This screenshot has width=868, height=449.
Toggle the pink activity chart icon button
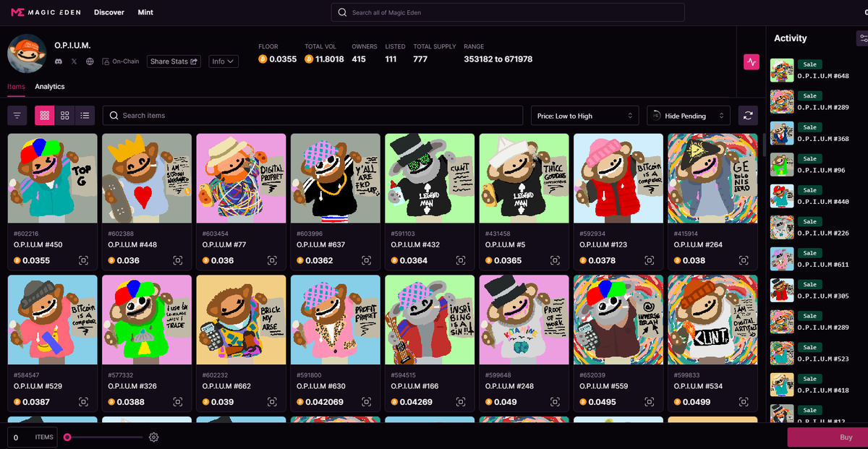[x=752, y=62]
